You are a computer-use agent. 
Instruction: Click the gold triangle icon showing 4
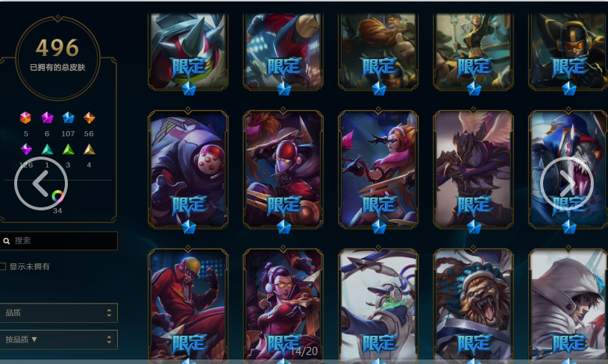click(x=90, y=149)
